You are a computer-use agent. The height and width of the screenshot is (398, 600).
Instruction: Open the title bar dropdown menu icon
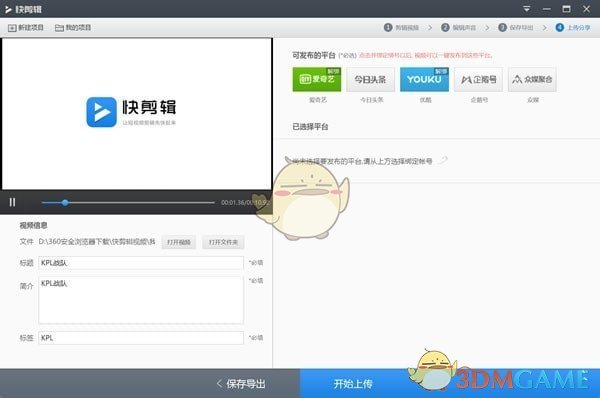coord(527,9)
